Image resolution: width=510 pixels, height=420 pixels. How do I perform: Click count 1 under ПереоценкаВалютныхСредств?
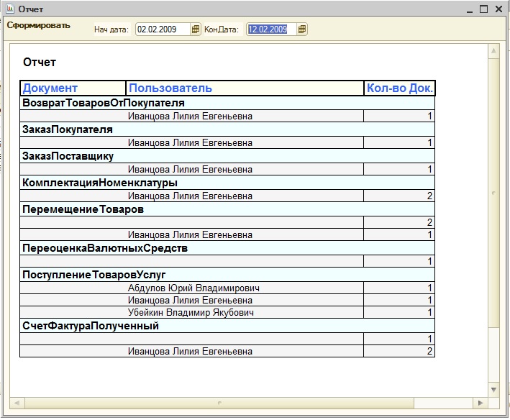399,261
